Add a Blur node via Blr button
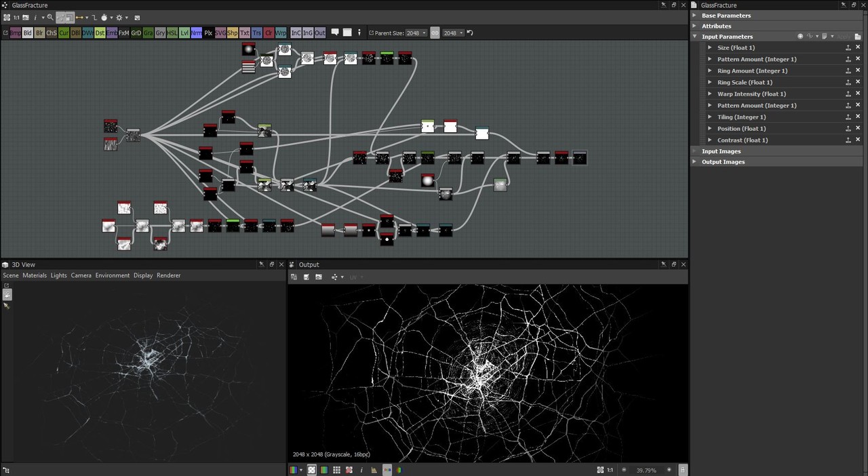Image resolution: width=868 pixels, height=476 pixels. [x=39, y=33]
